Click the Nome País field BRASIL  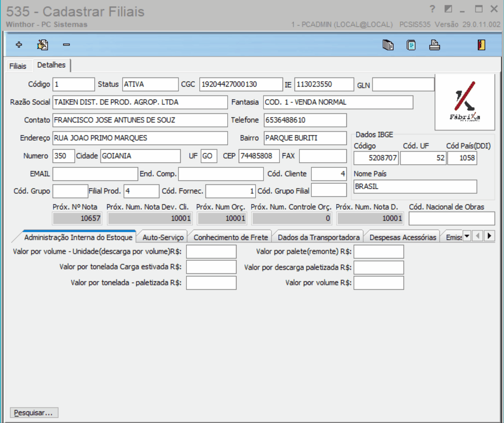point(415,187)
